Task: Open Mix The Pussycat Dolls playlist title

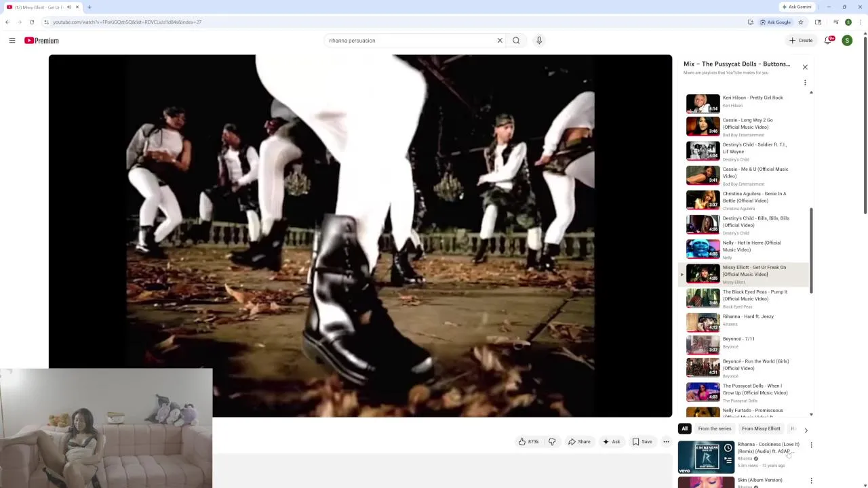Action: 736,64
